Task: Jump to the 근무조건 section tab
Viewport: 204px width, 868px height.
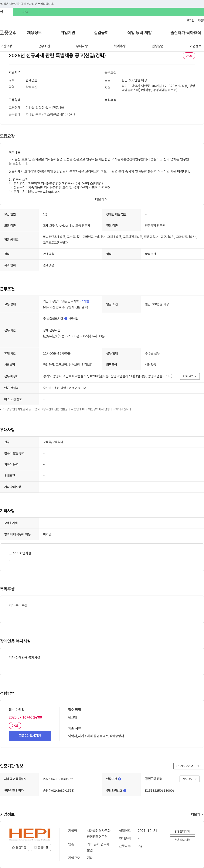Action: click(x=44, y=46)
